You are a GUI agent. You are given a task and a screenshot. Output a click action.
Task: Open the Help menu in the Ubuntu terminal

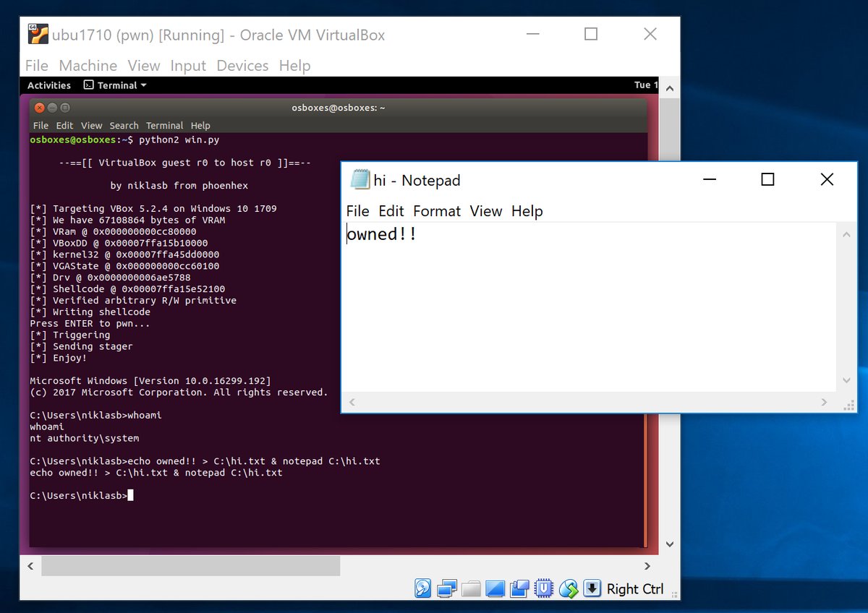200,126
